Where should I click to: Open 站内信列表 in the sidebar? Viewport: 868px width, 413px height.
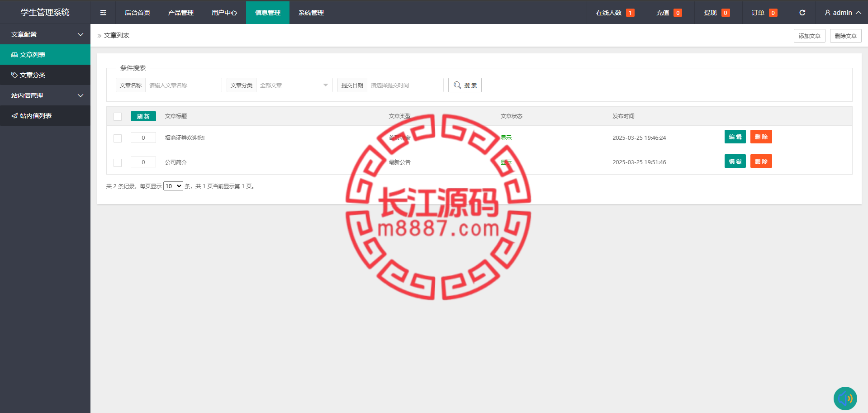coord(45,116)
